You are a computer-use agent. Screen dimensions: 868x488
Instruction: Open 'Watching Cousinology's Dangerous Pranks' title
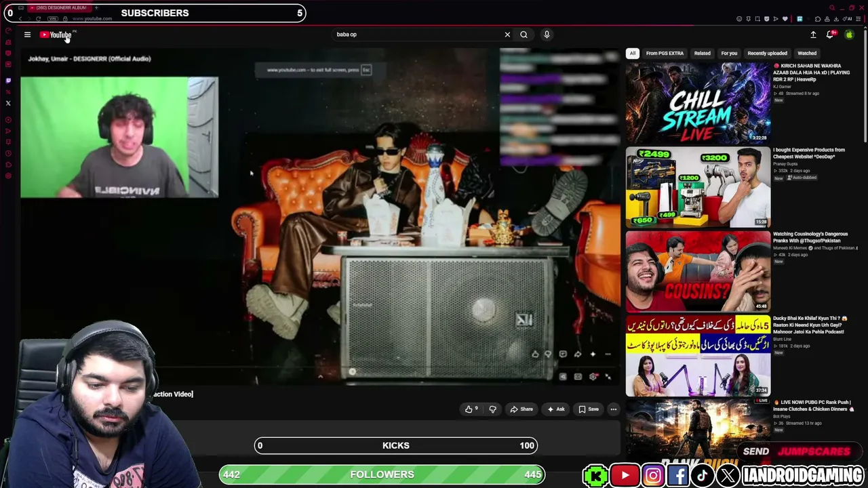pyautogui.click(x=810, y=237)
